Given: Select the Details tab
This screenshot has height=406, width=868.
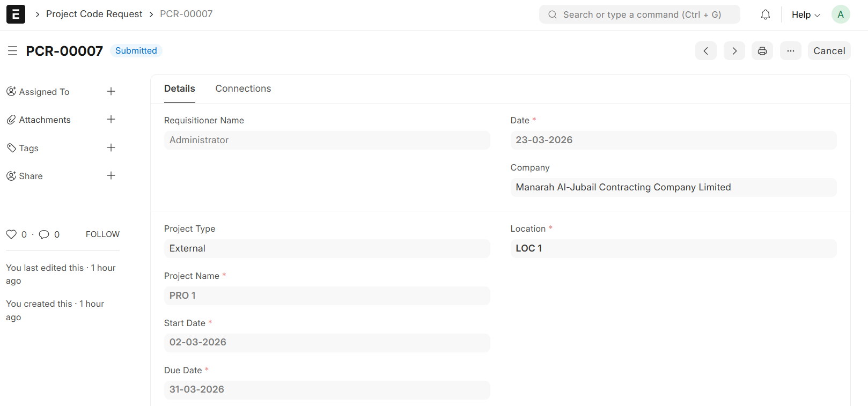Looking at the screenshot, I should click(x=179, y=88).
